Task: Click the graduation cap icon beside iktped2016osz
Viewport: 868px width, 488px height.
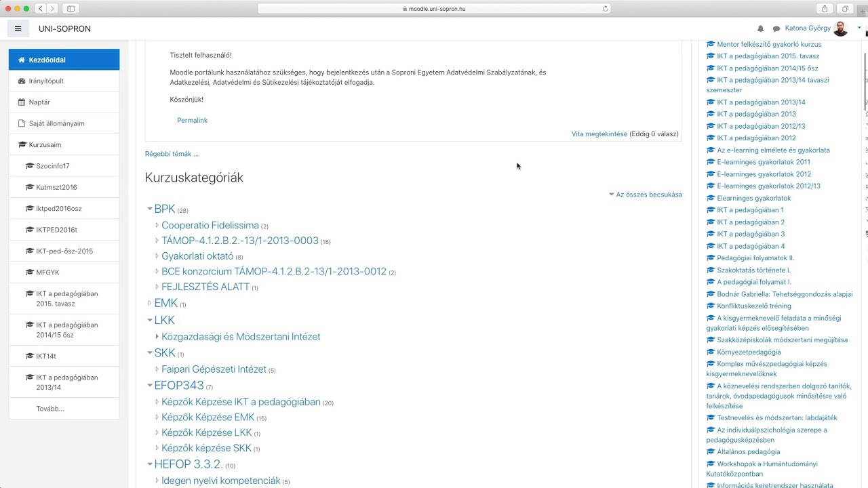Action: point(30,209)
